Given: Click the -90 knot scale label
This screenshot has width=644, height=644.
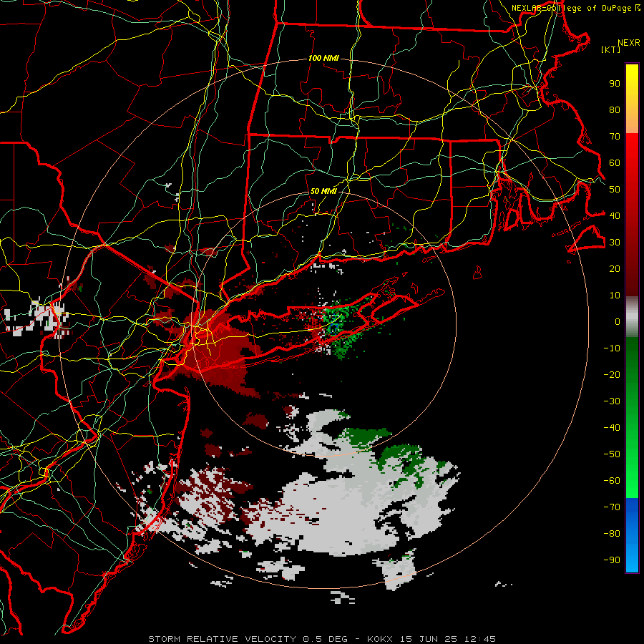Looking at the screenshot, I should tap(612, 560).
